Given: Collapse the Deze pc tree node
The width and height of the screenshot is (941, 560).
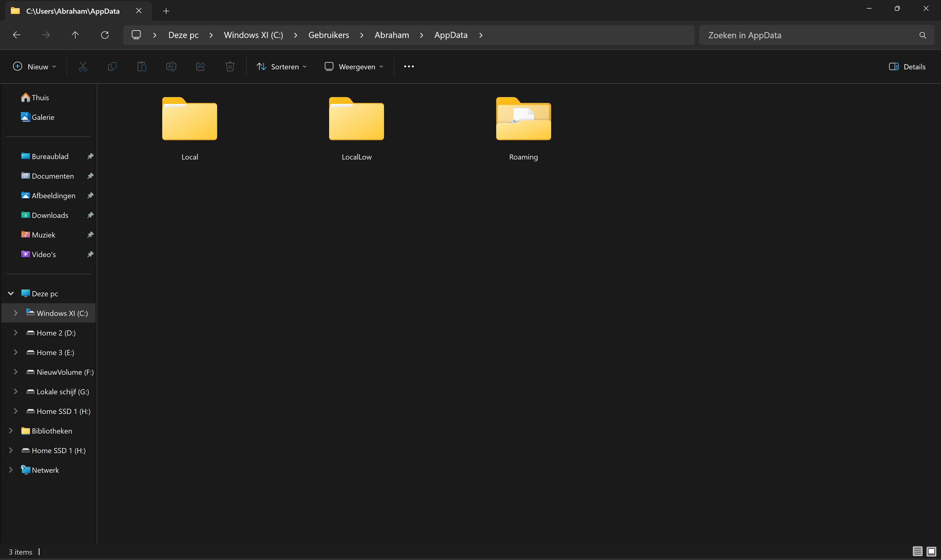Looking at the screenshot, I should point(11,293).
